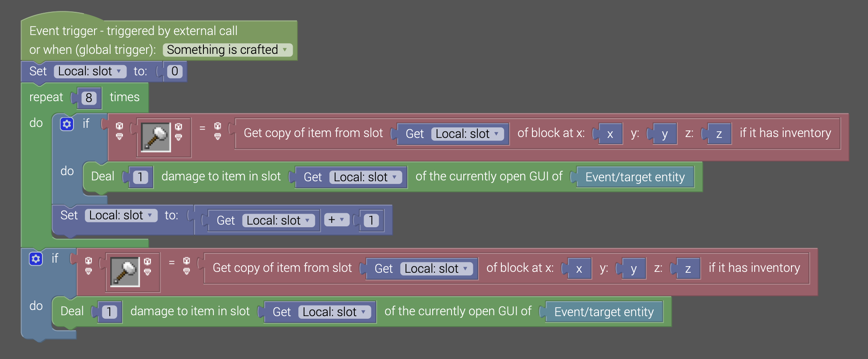Image resolution: width=868 pixels, height=359 pixels.
Task: Select the Event/target entity block in the loop's Deal block
Action: [x=635, y=177]
